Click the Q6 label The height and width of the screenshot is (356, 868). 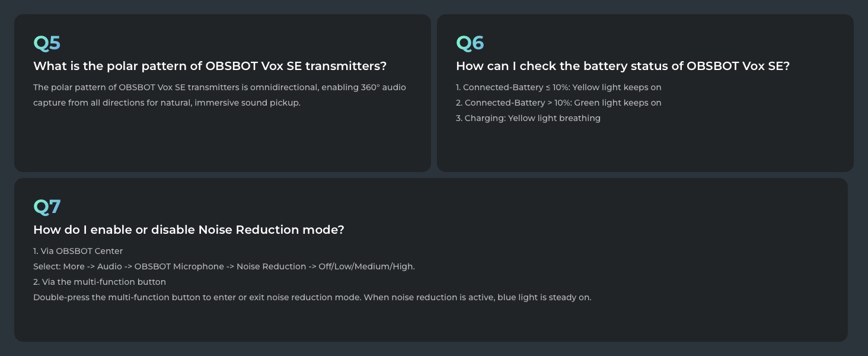[x=470, y=43]
